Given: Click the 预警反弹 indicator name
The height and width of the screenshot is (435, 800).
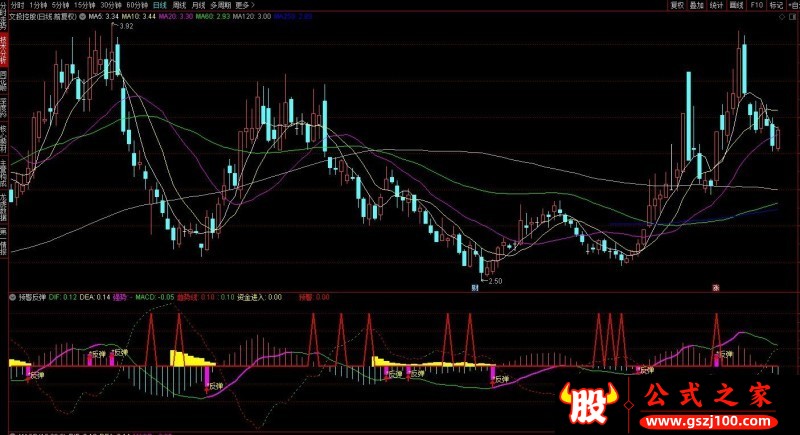Looking at the screenshot, I should click(33, 297).
